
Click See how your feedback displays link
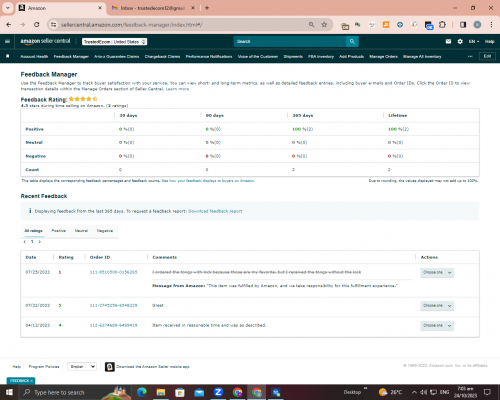point(208,181)
